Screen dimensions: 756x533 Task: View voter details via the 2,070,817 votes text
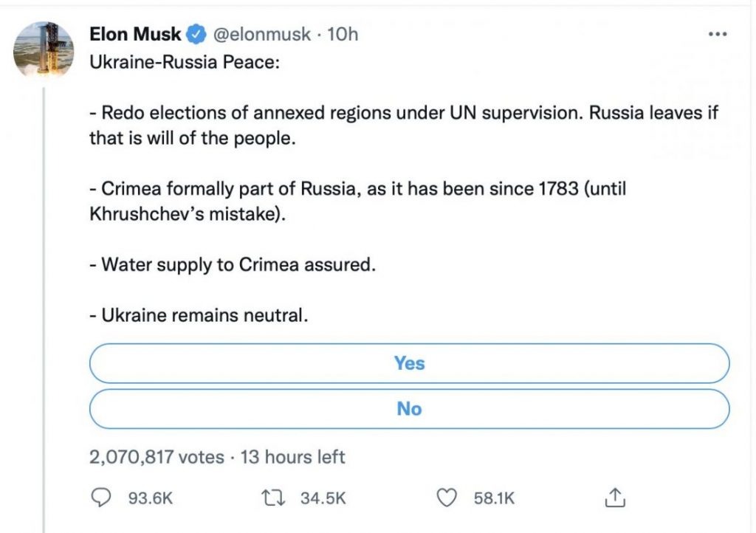(157, 457)
